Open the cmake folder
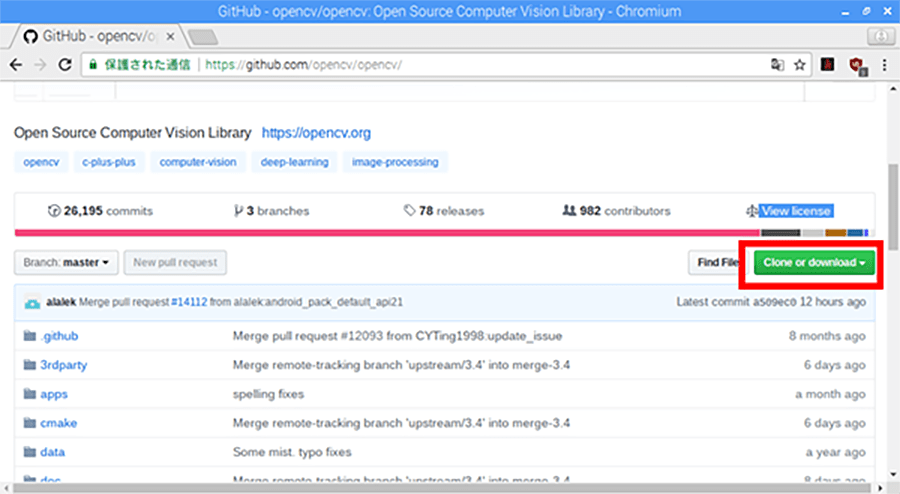This screenshot has width=900, height=494. [59, 423]
